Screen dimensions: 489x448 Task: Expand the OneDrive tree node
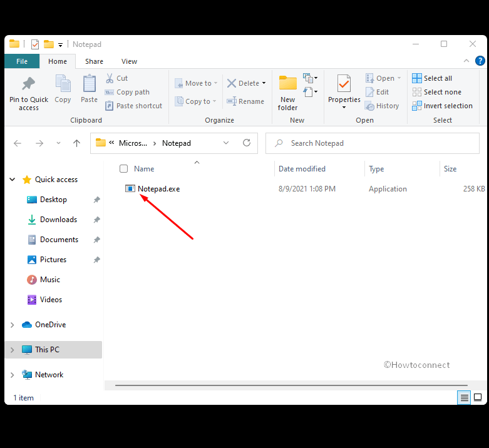pyautogui.click(x=12, y=325)
